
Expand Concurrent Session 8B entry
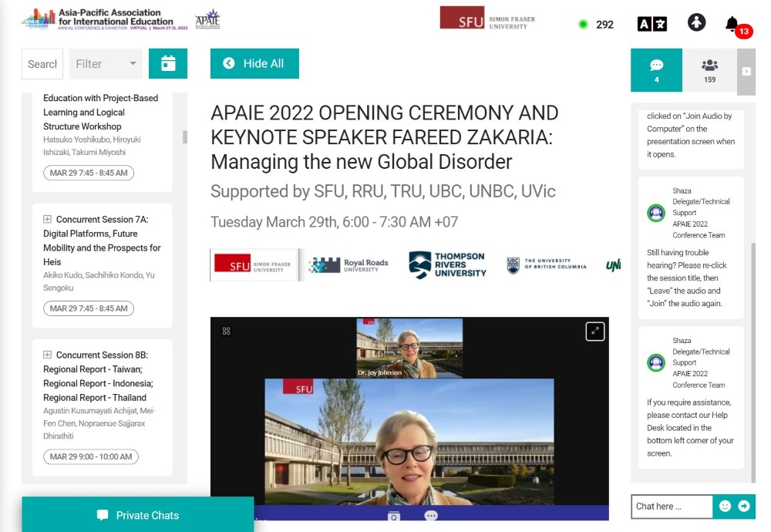click(x=47, y=355)
